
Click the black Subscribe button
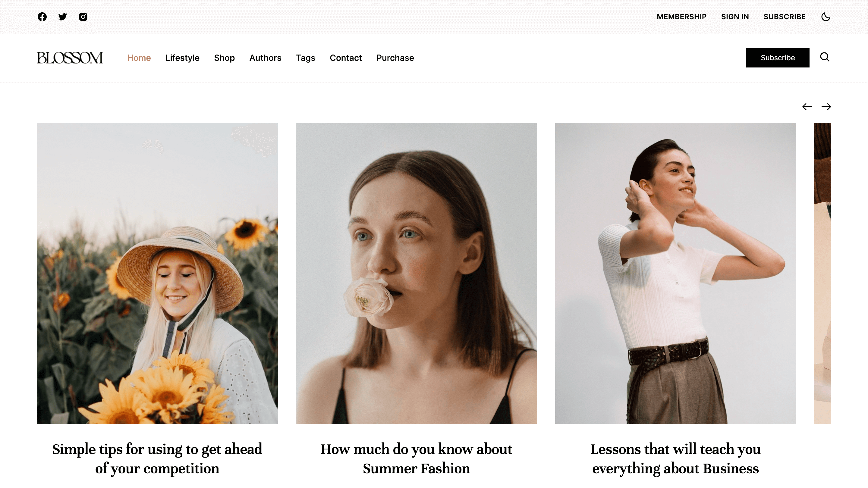click(777, 58)
